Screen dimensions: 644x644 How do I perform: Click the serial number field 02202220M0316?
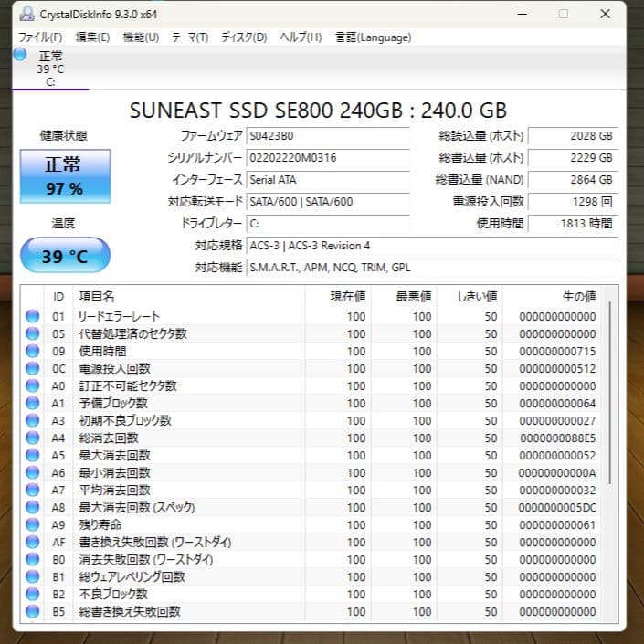pyautogui.click(x=328, y=158)
